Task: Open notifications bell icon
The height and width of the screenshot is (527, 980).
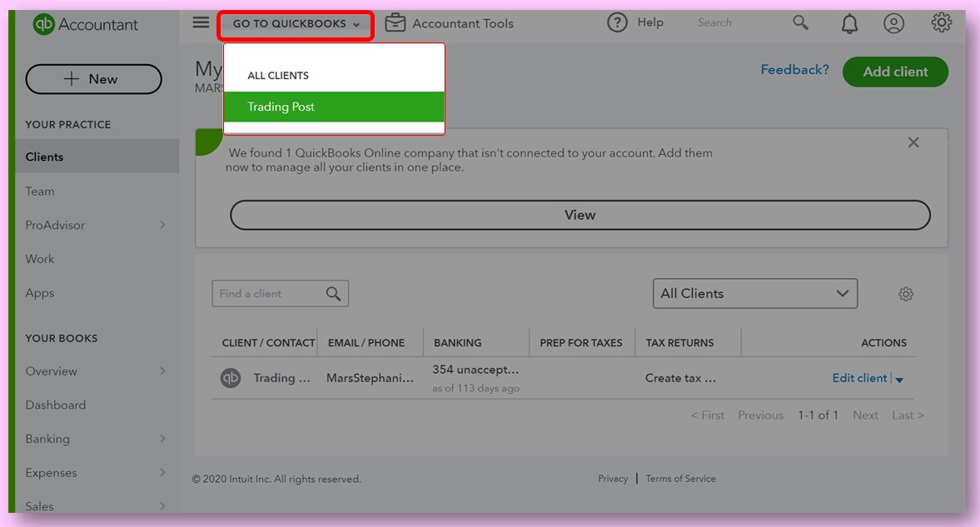Action: [x=848, y=24]
